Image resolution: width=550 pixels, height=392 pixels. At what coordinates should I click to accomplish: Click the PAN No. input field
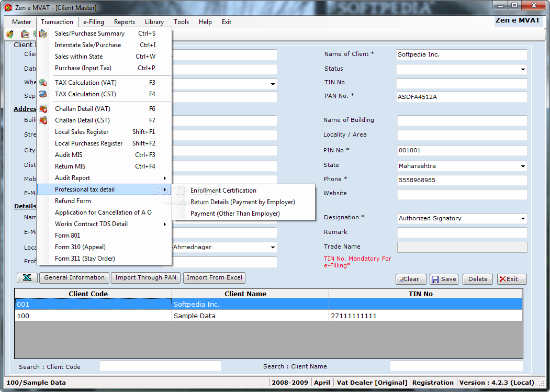click(462, 97)
